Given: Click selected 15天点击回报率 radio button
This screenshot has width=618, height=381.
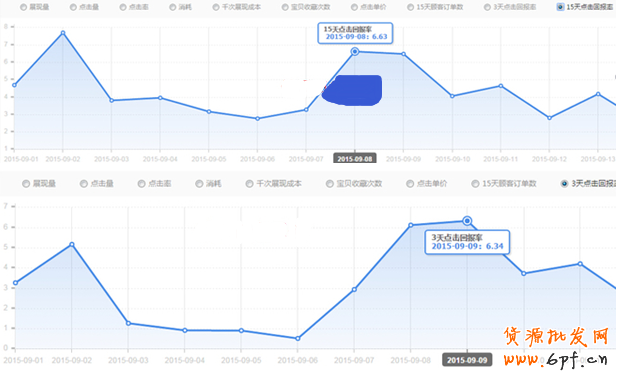Looking at the screenshot, I should [x=560, y=7].
